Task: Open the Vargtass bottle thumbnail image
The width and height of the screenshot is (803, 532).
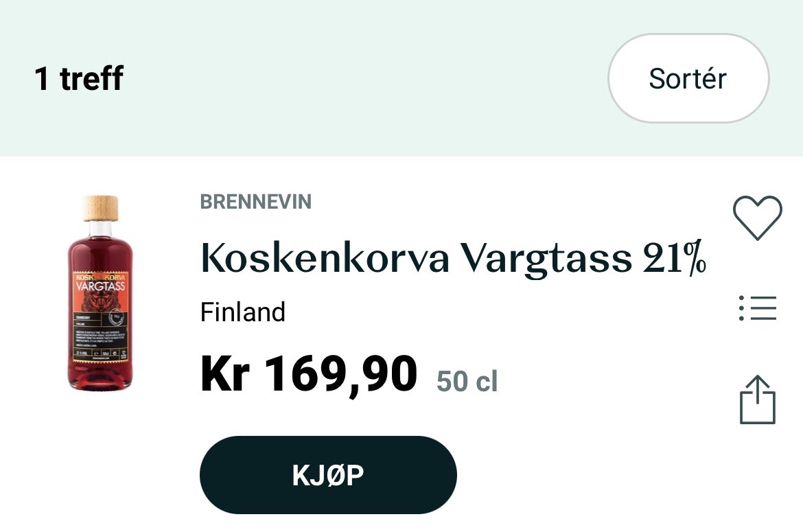Action: (100, 293)
